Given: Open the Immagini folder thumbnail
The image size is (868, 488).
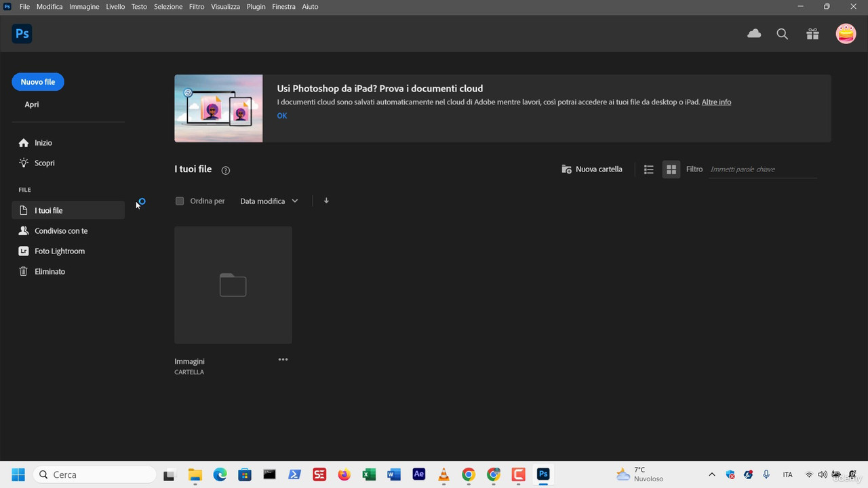Looking at the screenshot, I should (233, 285).
